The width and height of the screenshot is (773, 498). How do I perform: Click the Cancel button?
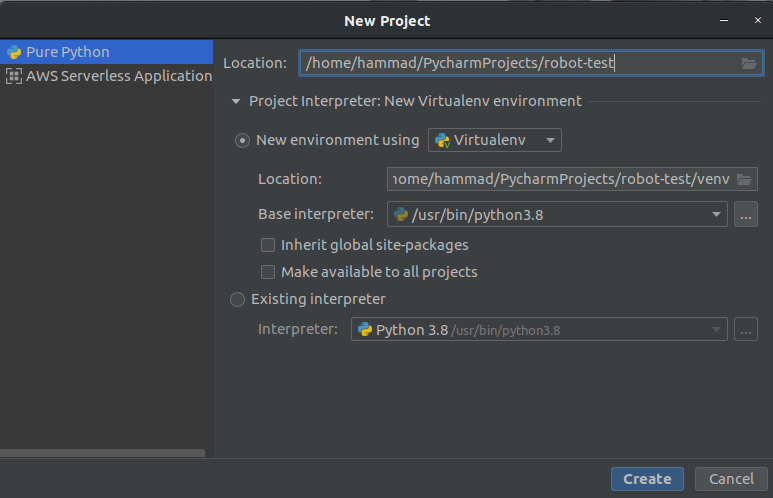tap(731, 479)
